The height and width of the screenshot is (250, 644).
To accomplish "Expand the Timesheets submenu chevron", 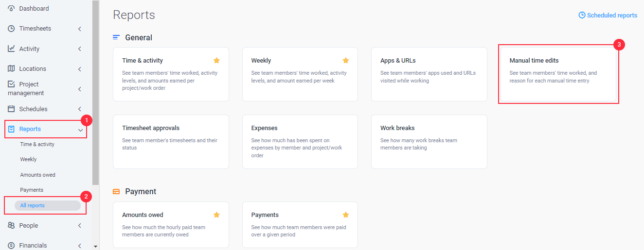I will [79, 29].
